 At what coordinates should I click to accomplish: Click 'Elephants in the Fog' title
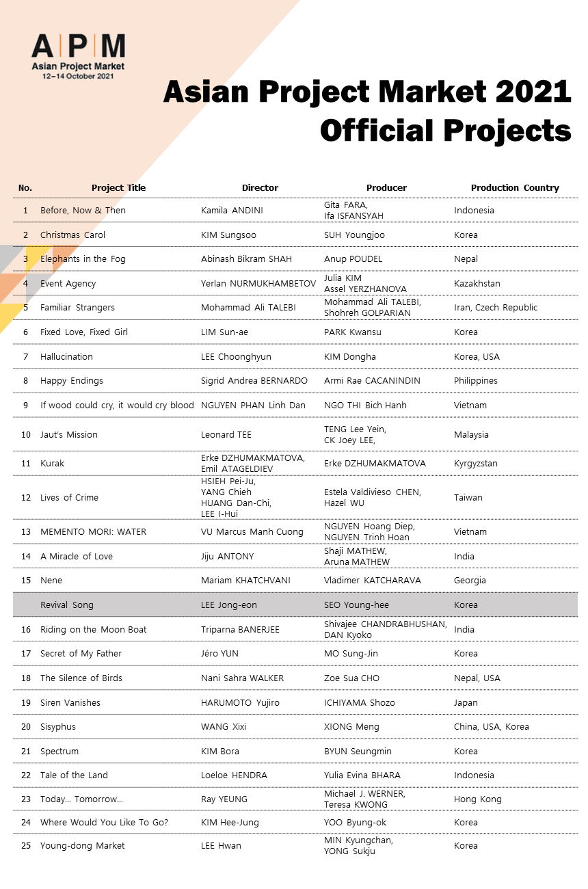pos(83,259)
